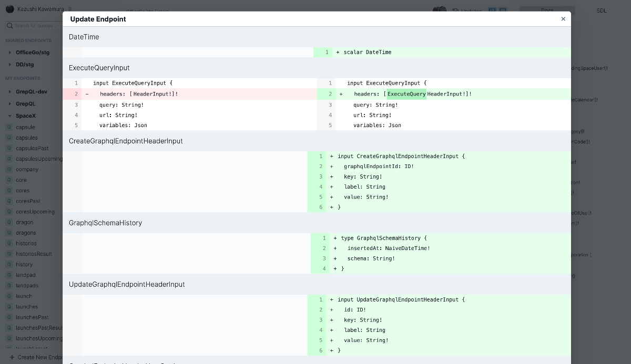Click removed line 'headers: [HeaderInput!]!'
Image resolution: width=631 pixels, height=364 pixels.
click(139, 94)
